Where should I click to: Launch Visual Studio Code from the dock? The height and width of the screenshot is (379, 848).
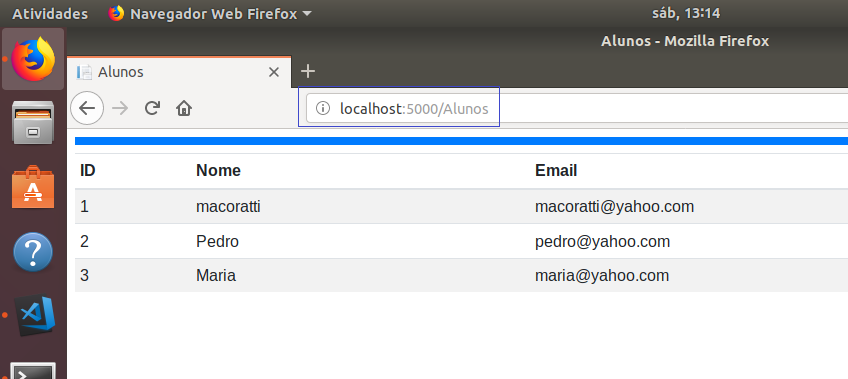(35, 316)
